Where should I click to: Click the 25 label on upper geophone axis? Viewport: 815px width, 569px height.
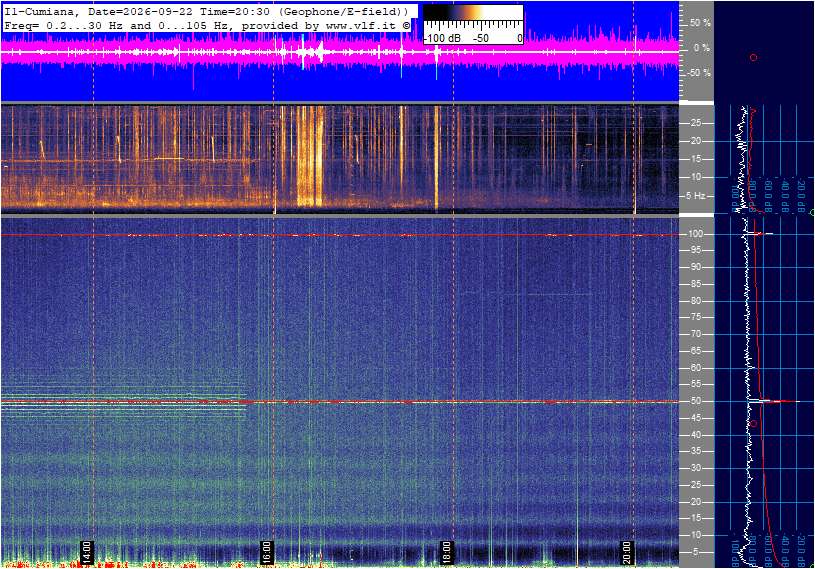(x=695, y=123)
